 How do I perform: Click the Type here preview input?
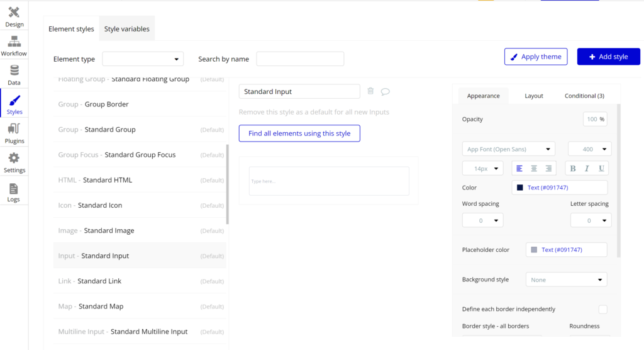(329, 181)
